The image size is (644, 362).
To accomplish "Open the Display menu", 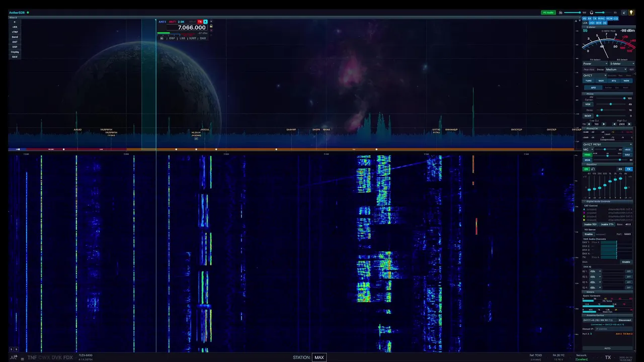I will [x=15, y=52].
